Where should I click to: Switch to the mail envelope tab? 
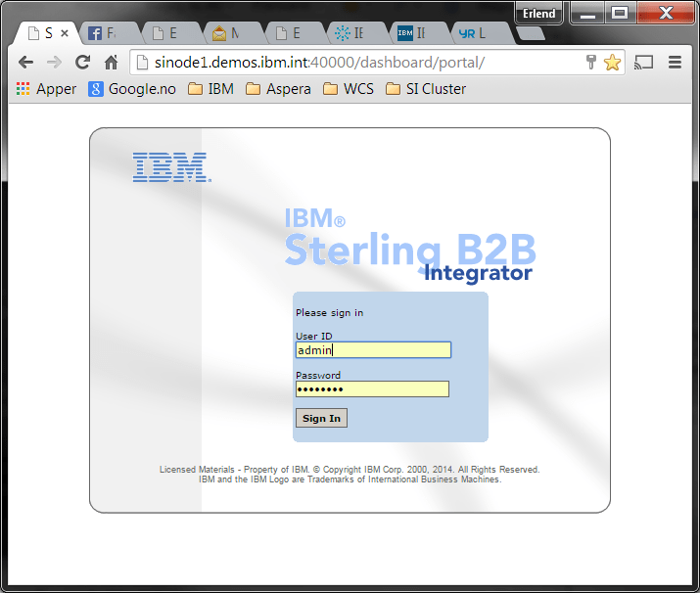pyautogui.click(x=233, y=33)
